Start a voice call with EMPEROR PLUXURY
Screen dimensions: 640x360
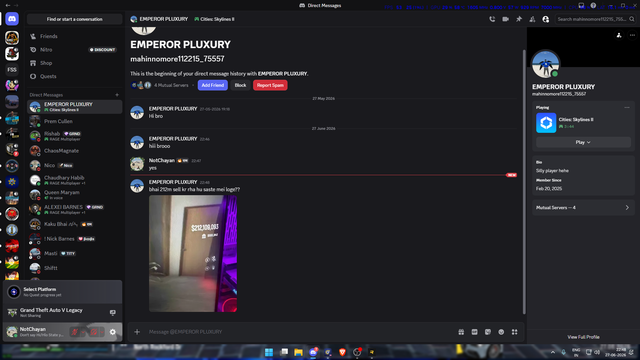coord(492,19)
